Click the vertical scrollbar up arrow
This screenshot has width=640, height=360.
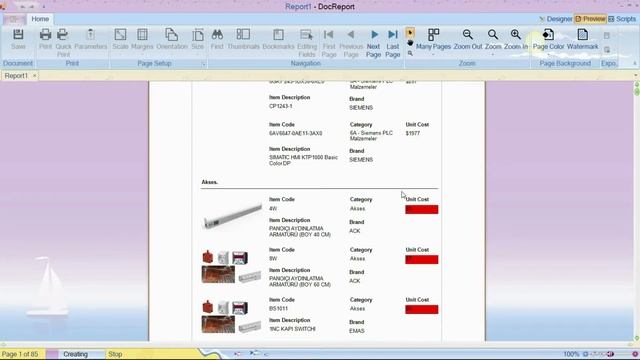coord(636,84)
